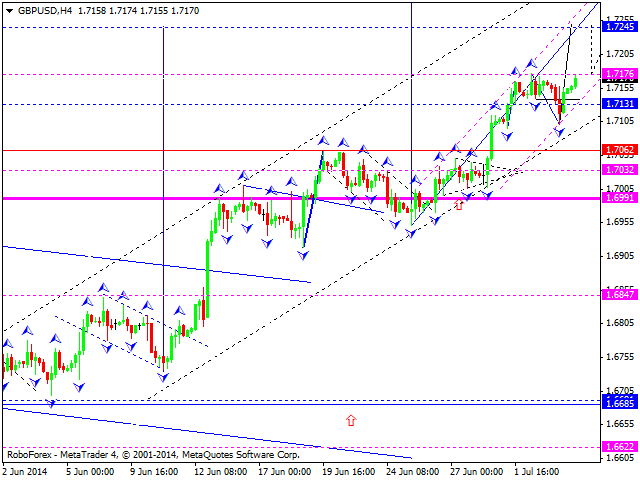
Task: Select the 1.7245 blue price label
Action: coord(620,27)
